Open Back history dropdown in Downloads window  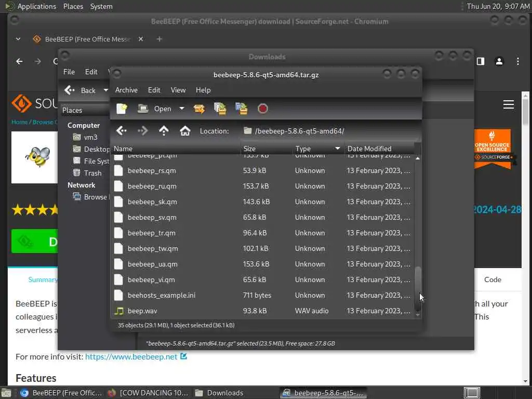[105, 90]
